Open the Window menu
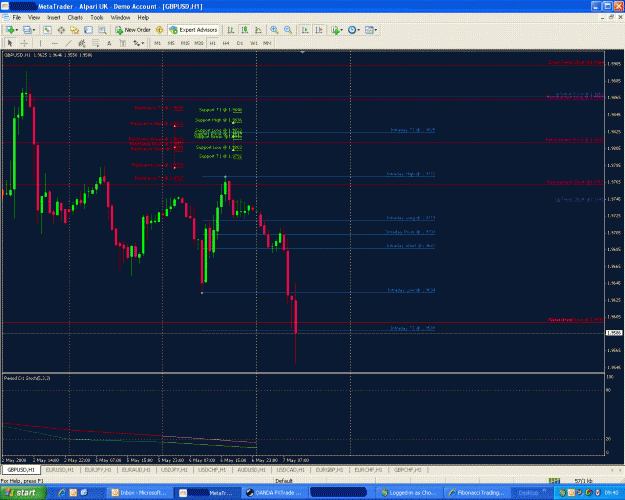Screen dimensions: 625x500 [x=120, y=18]
